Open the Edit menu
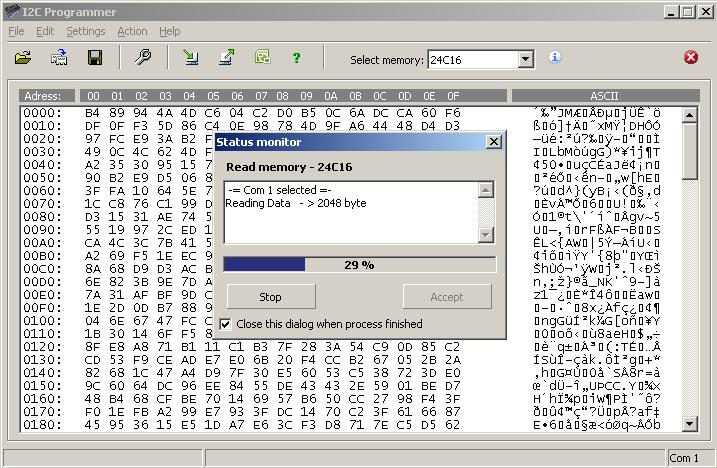 click(45, 31)
